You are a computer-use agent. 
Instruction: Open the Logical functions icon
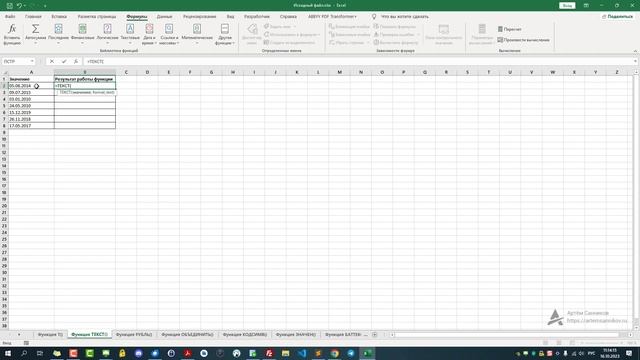107,29
